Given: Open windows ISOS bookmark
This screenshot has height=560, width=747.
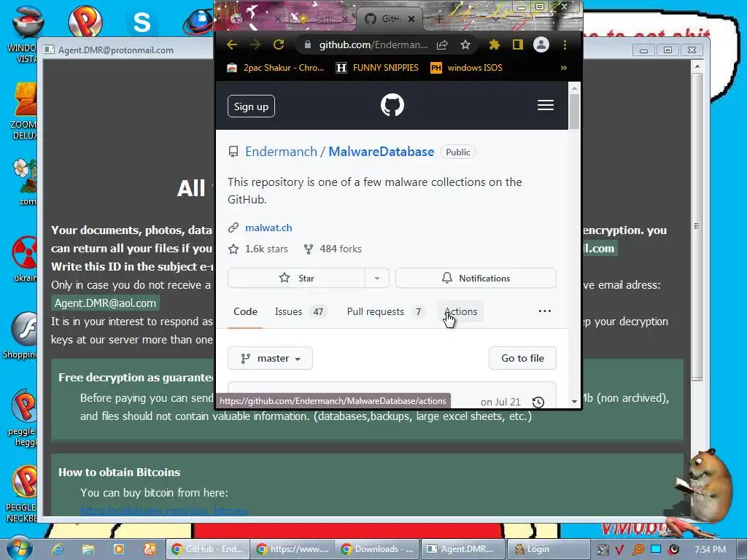Looking at the screenshot, I should tap(466, 68).
